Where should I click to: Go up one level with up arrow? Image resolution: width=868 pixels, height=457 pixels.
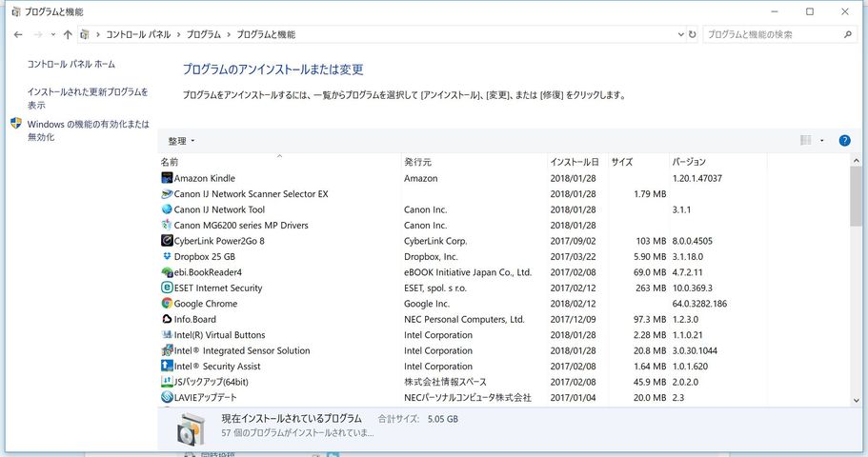tap(68, 34)
